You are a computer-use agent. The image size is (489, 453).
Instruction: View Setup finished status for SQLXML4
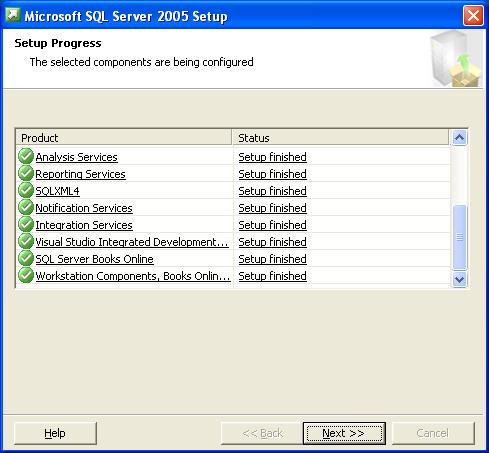click(272, 191)
